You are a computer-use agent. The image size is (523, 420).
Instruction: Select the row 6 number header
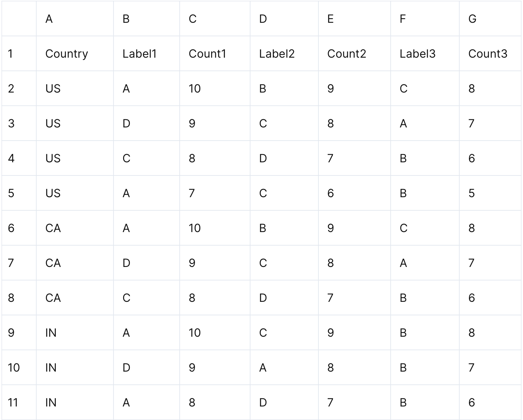(x=11, y=228)
